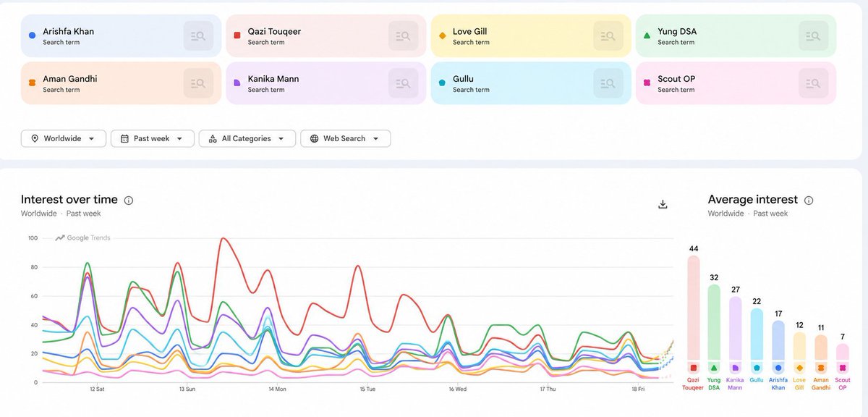The image size is (868, 417).
Task: Select the Arishfa Khan search term
Action: 122,35
